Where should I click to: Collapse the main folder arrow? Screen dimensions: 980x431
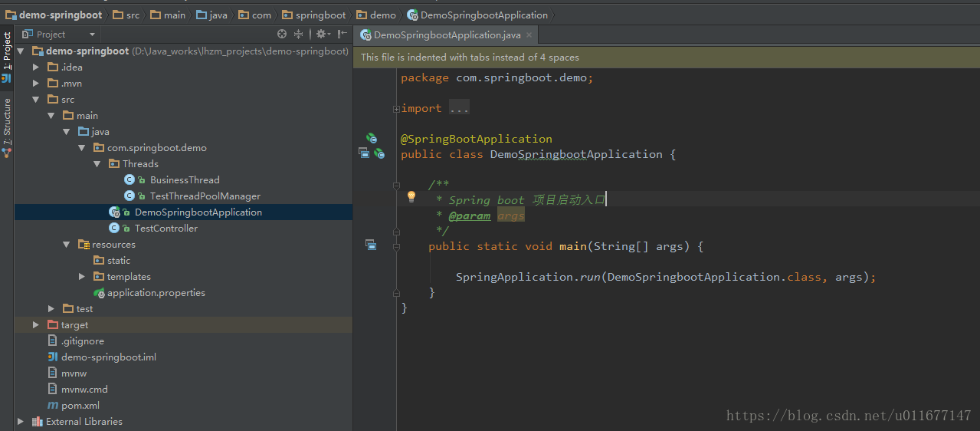click(51, 116)
